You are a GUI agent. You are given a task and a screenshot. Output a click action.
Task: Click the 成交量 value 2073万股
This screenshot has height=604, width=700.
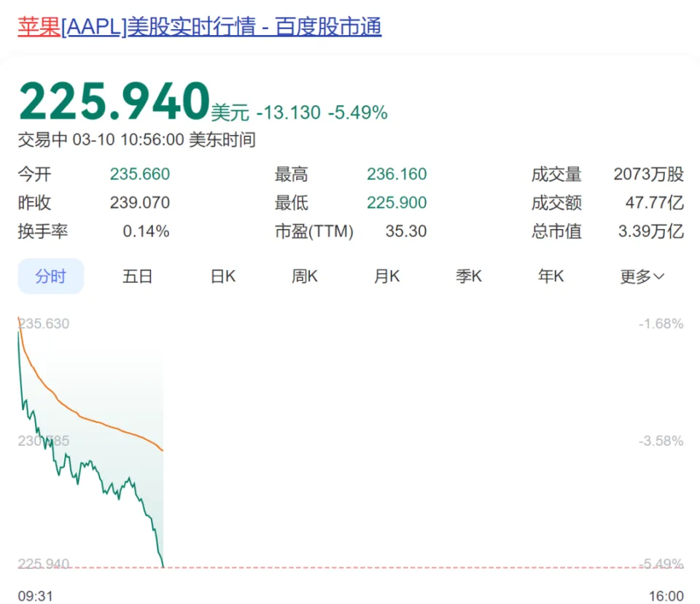tap(648, 174)
